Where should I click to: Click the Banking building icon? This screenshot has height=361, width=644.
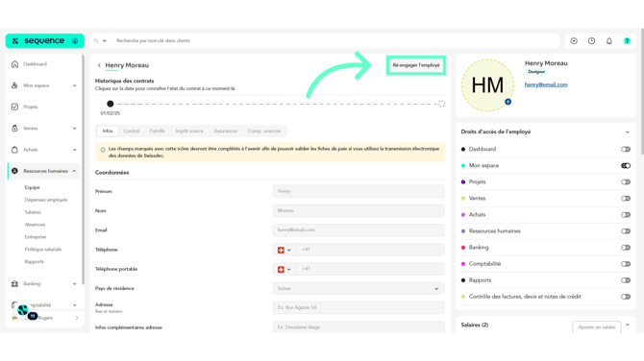point(14,283)
